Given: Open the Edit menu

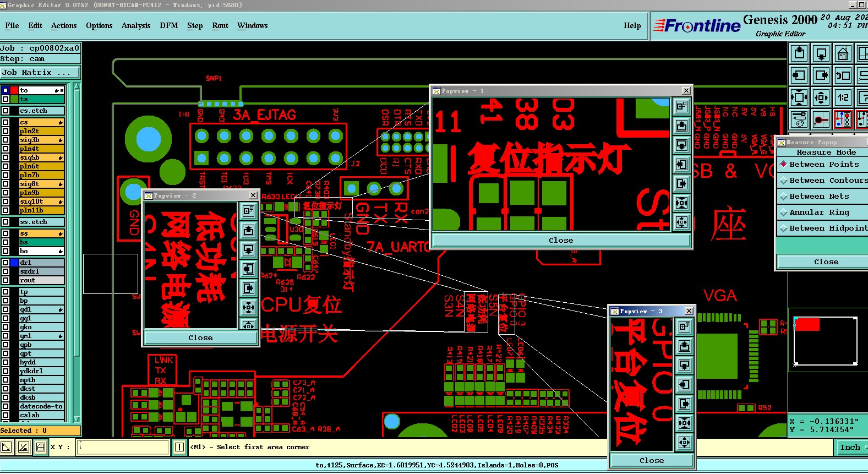Looking at the screenshot, I should click(35, 25).
